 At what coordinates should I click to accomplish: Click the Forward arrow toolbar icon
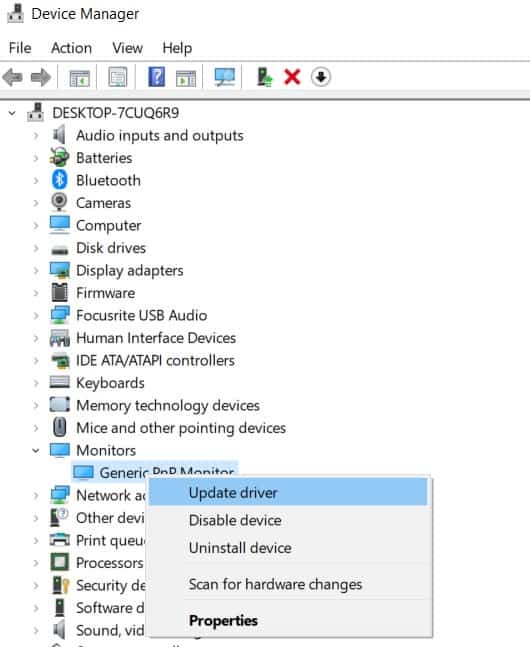(x=40, y=77)
